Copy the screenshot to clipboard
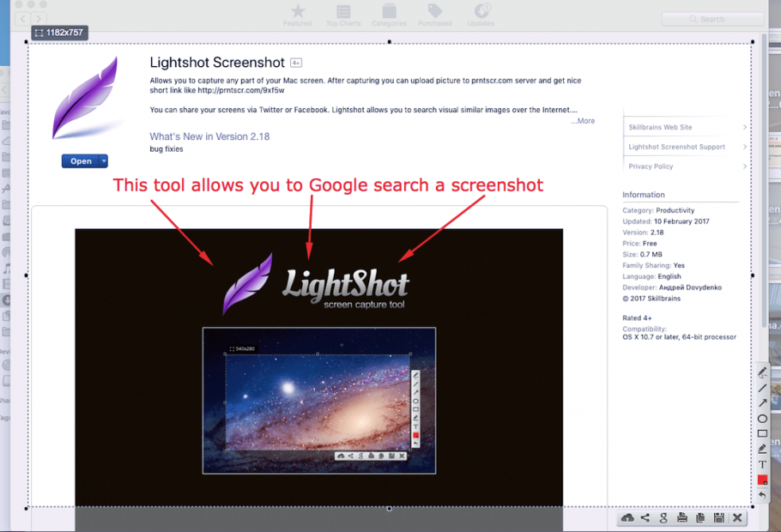This screenshot has width=781, height=532. point(700,518)
